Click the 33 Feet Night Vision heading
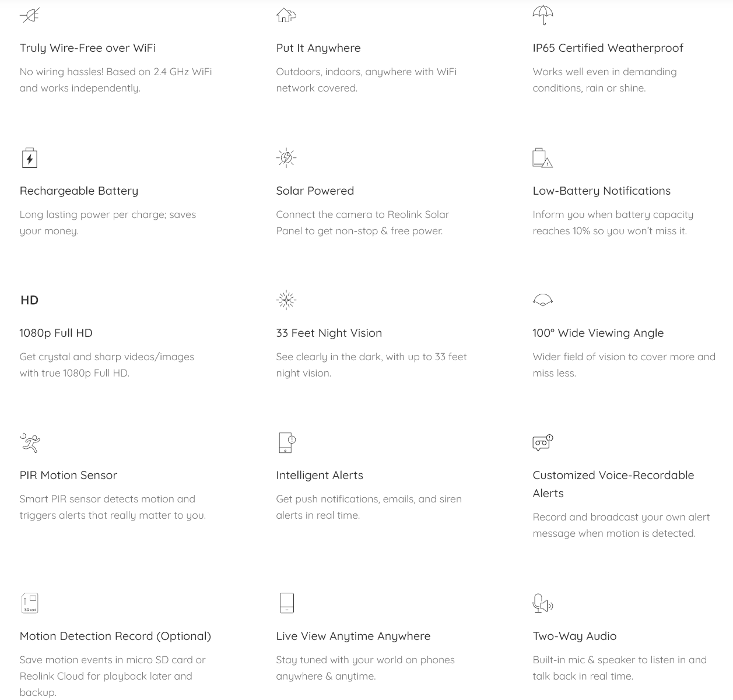 329,333
